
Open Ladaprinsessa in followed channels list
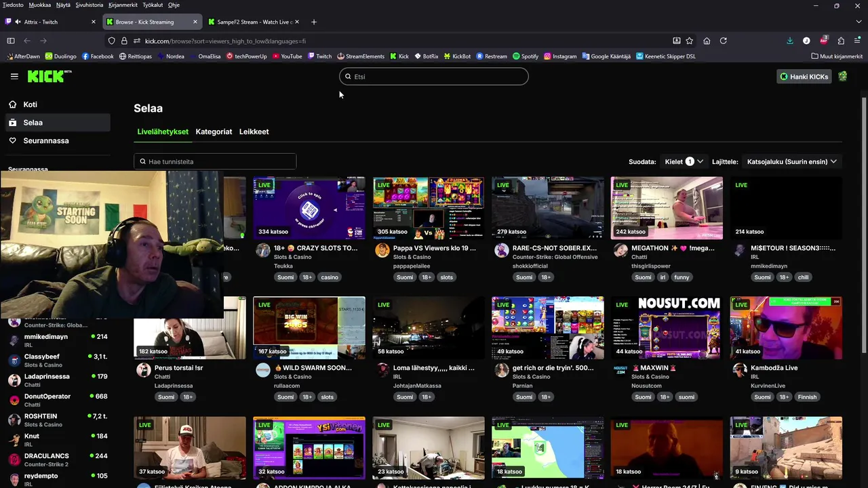(58, 380)
